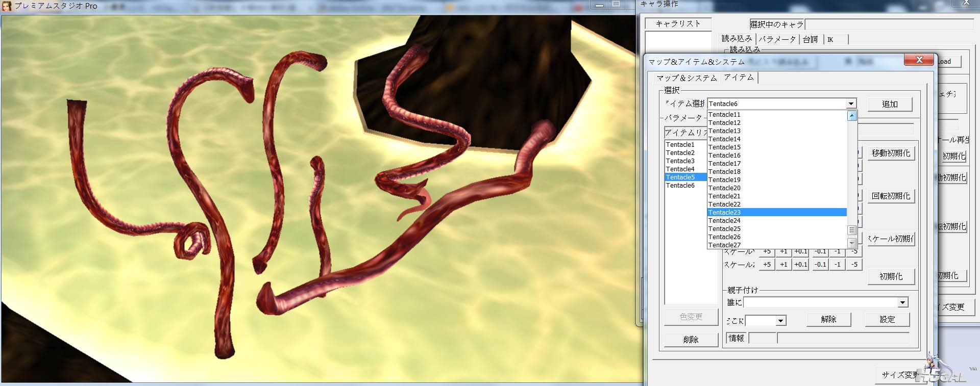Click the dropdown list scroll-down arrow
Screen dimensions: 980x386
point(851,243)
